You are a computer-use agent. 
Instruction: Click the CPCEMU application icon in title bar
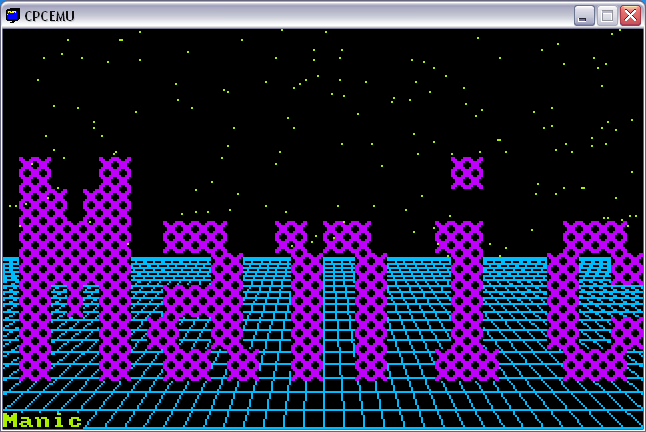[x=13, y=16]
